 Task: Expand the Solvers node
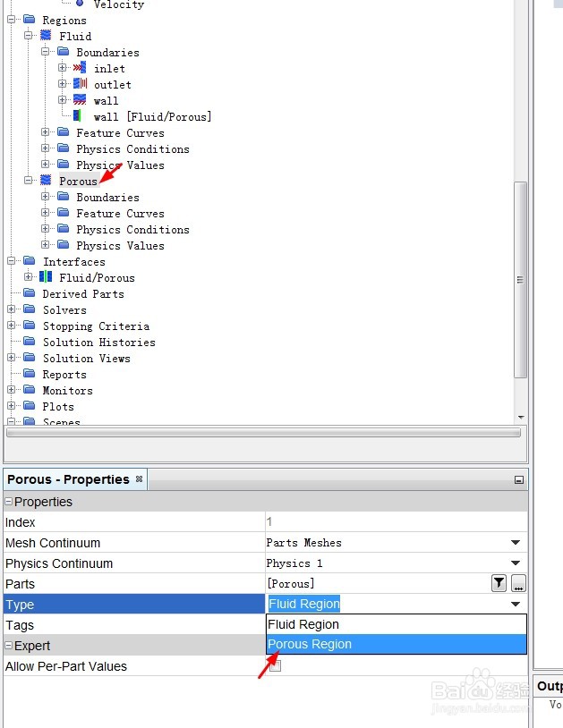pos(12,309)
